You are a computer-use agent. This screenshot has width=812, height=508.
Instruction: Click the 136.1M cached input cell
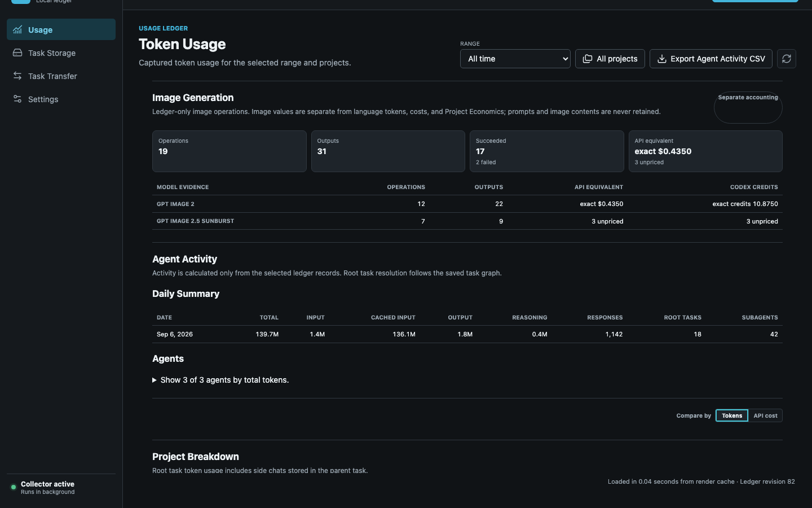click(x=404, y=334)
